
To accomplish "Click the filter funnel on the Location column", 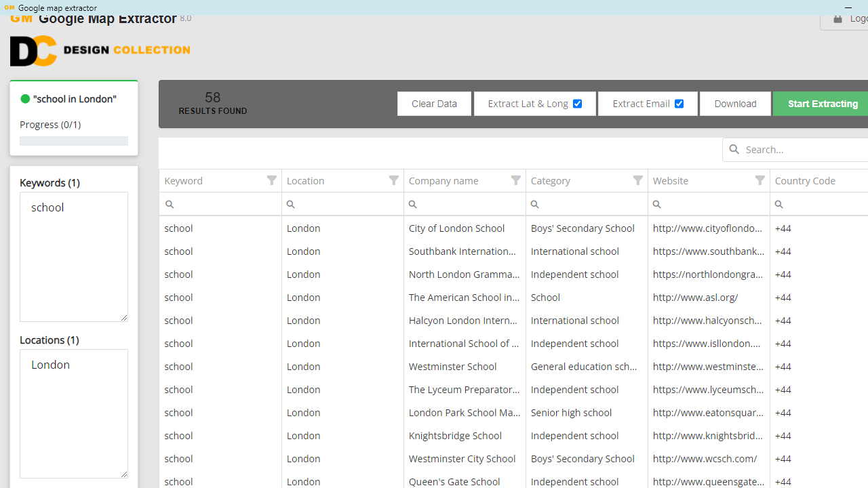I will tap(393, 180).
